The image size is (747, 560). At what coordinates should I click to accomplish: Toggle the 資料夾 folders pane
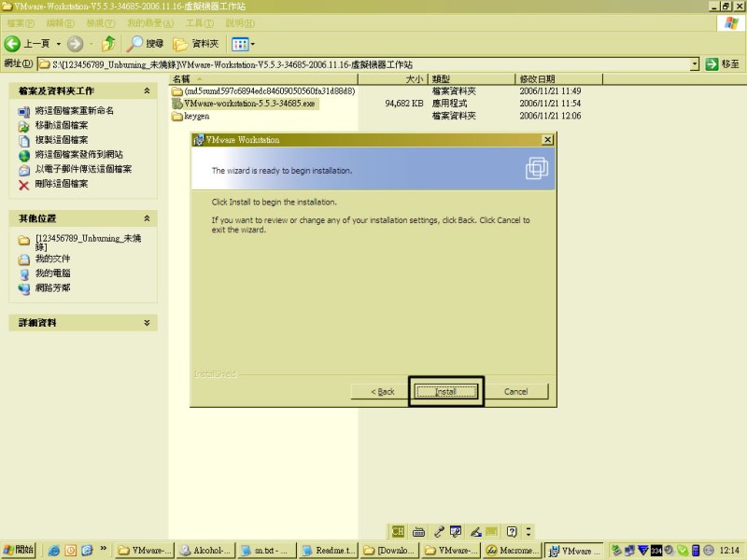[196, 44]
